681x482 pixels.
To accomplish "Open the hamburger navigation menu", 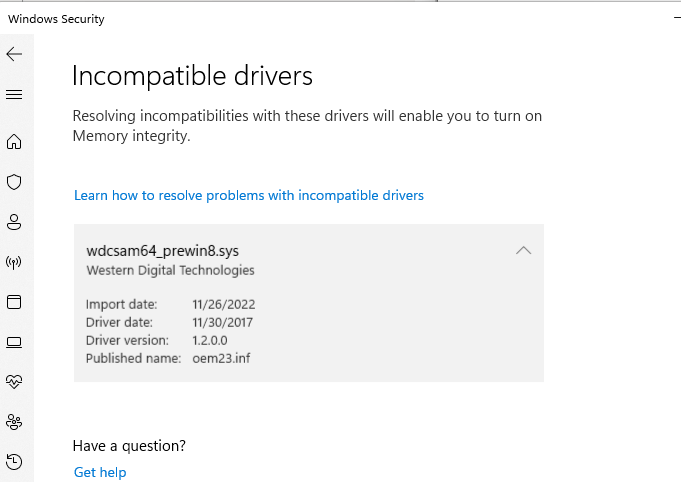I will pos(14,95).
